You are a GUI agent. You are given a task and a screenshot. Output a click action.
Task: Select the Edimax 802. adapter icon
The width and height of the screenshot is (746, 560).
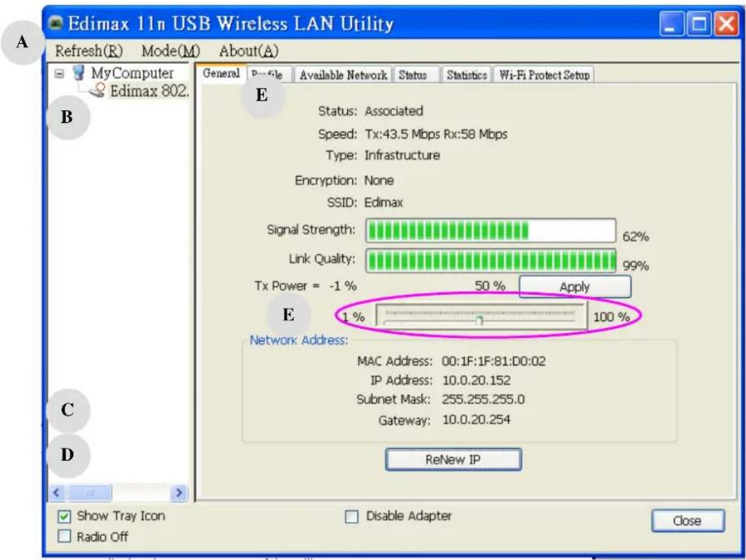click(97, 90)
